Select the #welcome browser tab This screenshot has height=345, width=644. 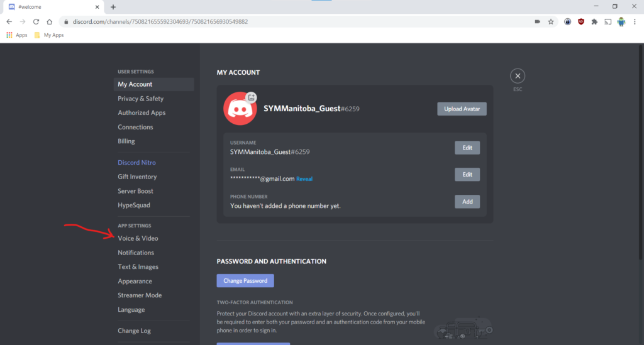53,7
